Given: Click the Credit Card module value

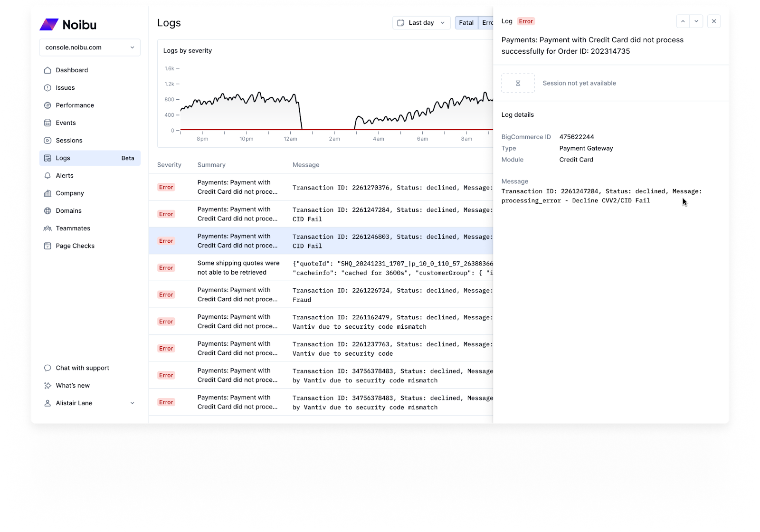Looking at the screenshot, I should pos(576,160).
